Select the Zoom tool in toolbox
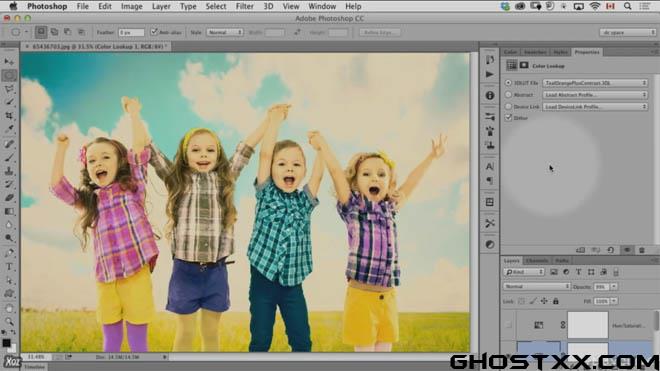The height and width of the screenshot is (371, 660). tap(9, 322)
